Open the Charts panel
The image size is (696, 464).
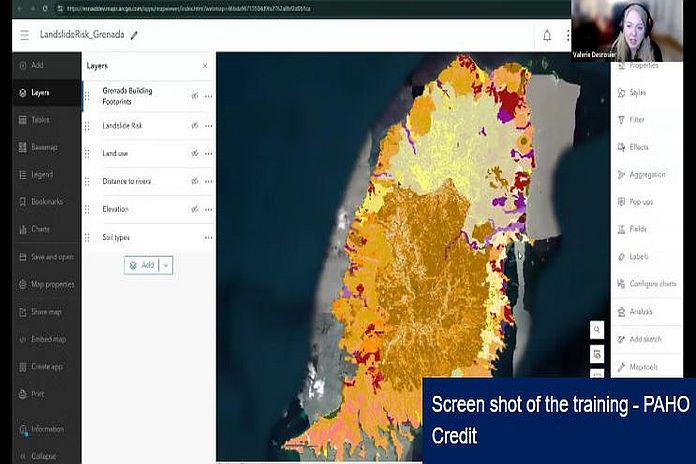(38, 229)
